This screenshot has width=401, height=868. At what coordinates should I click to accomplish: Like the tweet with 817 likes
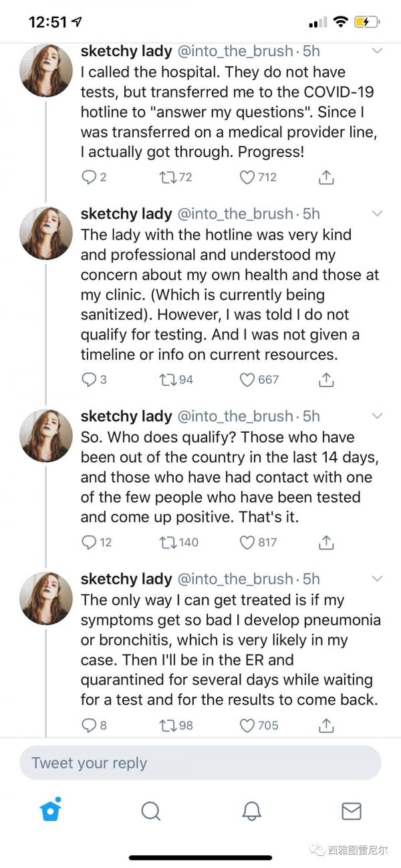247,542
